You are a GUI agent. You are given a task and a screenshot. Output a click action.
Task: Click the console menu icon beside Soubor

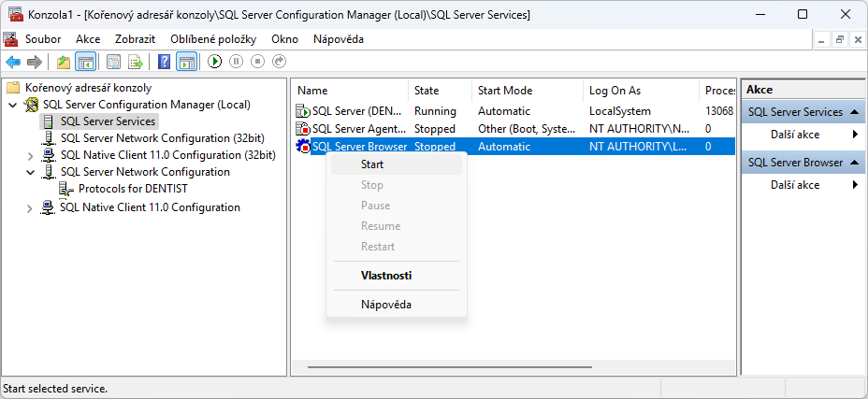coord(9,39)
